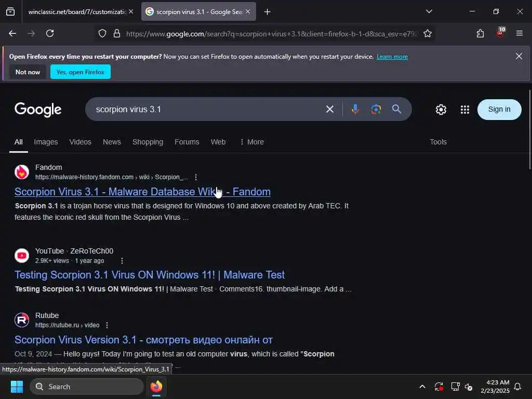The image size is (532, 399).
Task: Start voice search with microphone icon
Action: pos(355,109)
